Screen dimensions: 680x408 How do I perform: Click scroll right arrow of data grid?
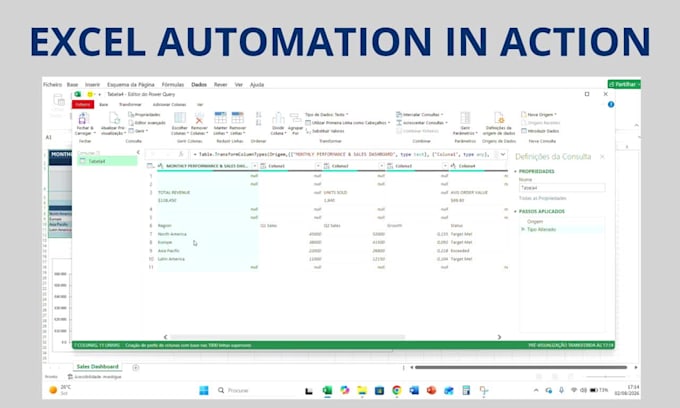pyautogui.click(x=499, y=337)
